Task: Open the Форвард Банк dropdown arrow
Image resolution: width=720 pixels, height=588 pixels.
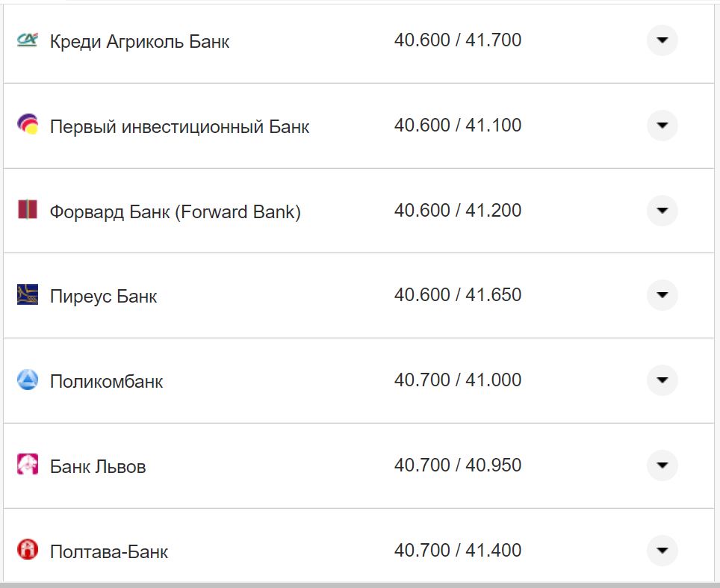Action: 662,211
